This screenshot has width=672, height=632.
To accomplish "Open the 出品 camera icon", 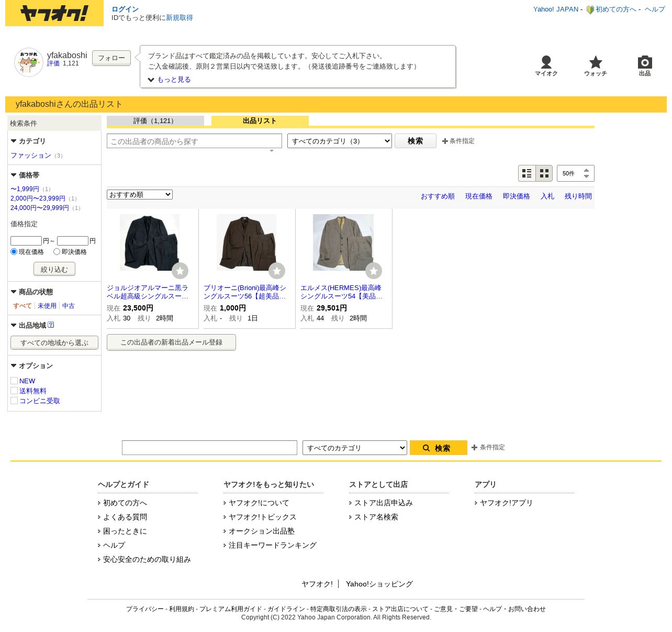I will click(645, 62).
